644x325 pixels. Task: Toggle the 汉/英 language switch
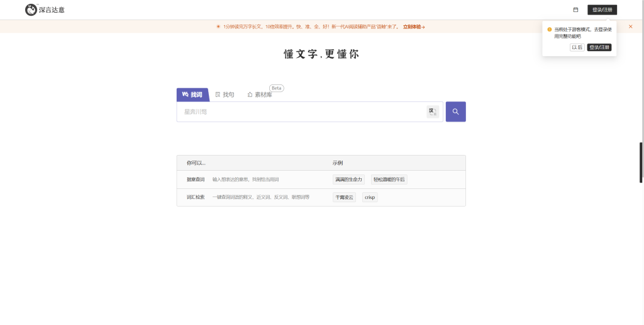tap(433, 111)
